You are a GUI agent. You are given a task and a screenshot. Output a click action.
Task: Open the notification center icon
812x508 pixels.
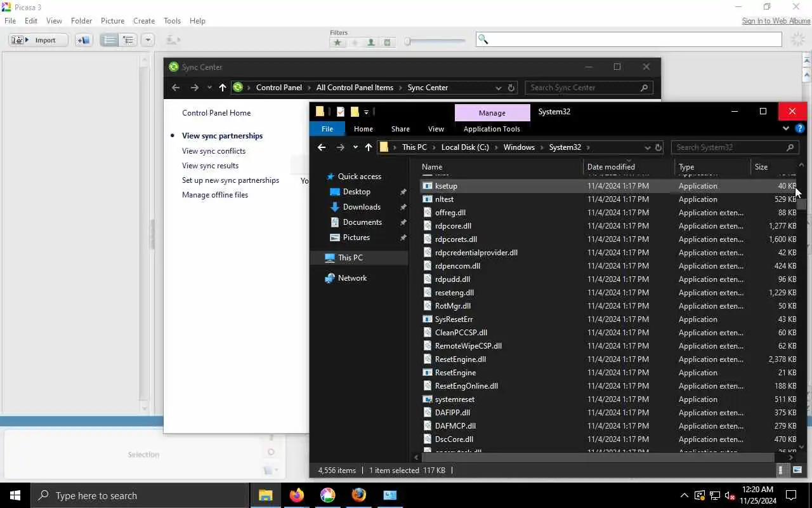791,495
